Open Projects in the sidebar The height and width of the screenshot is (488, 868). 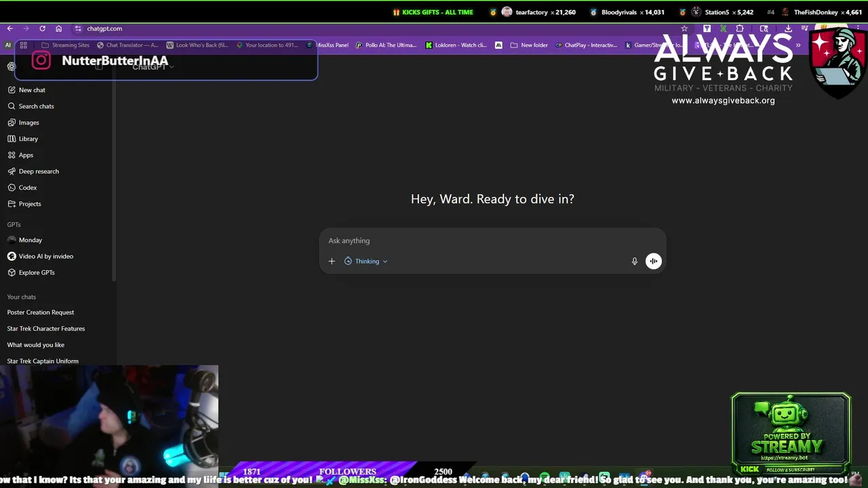click(24, 204)
